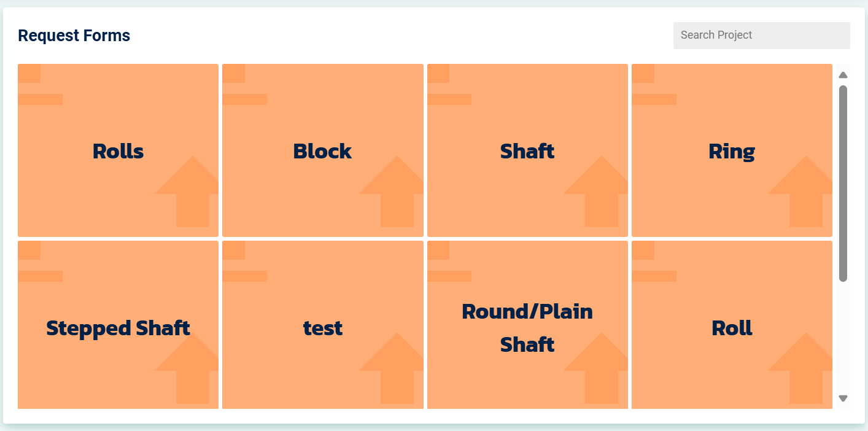Open the Block request form tile
The image size is (868, 431).
click(322, 151)
